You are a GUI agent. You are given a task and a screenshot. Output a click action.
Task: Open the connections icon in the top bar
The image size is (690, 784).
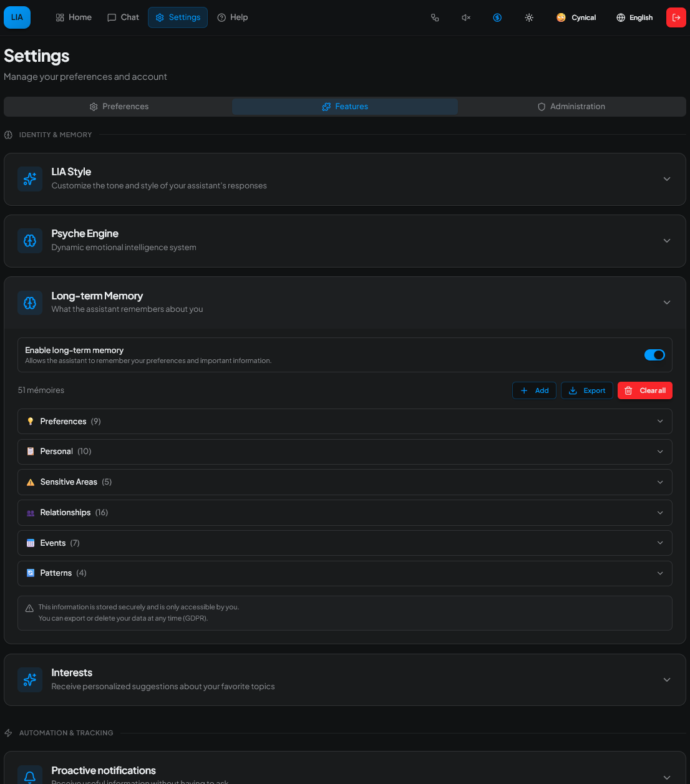[x=435, y=17]
